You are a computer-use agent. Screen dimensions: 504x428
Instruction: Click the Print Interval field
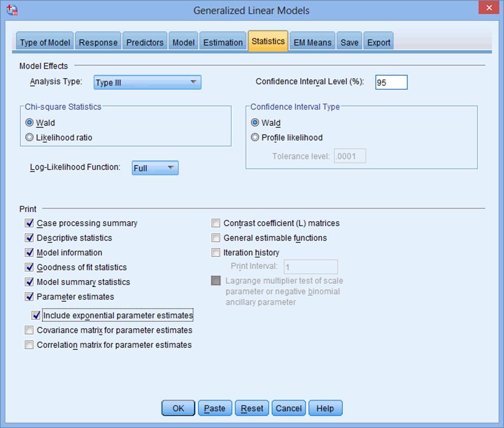coord(311,267)
